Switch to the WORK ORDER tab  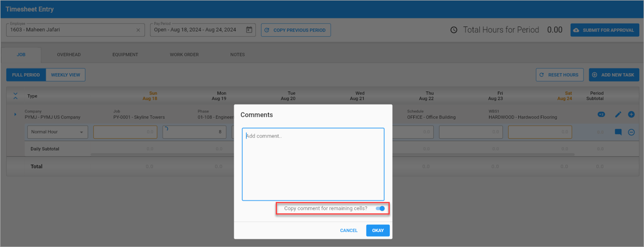[184, 55]
